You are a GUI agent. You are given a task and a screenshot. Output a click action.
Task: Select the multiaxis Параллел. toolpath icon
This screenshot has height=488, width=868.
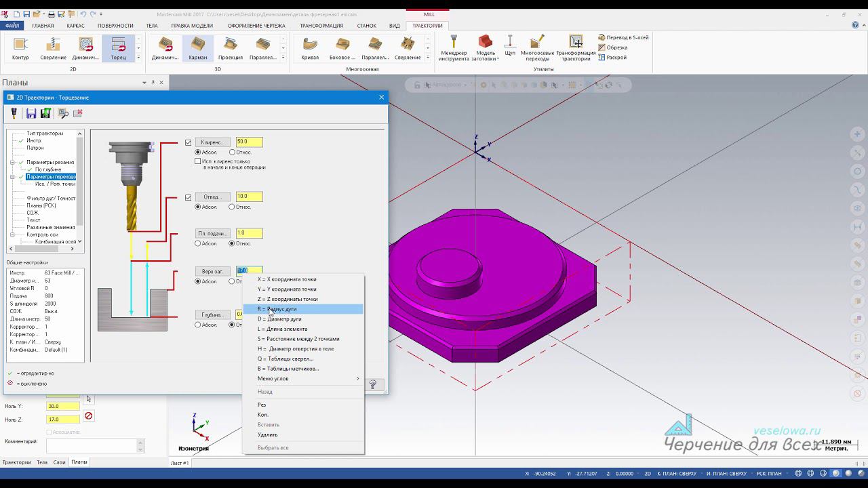[375, 49]
